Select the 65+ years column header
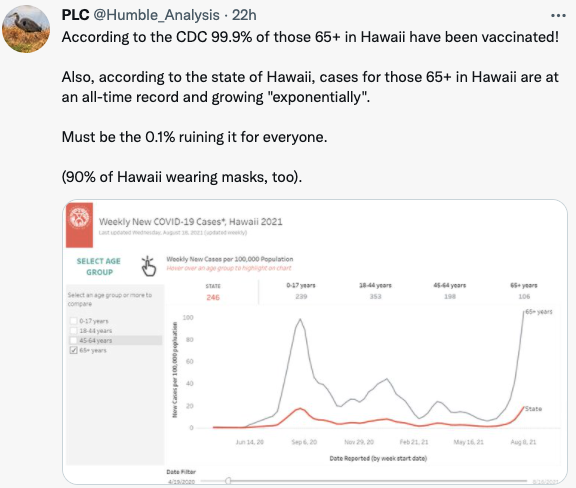Screen dimensions: 576x488 524,291
